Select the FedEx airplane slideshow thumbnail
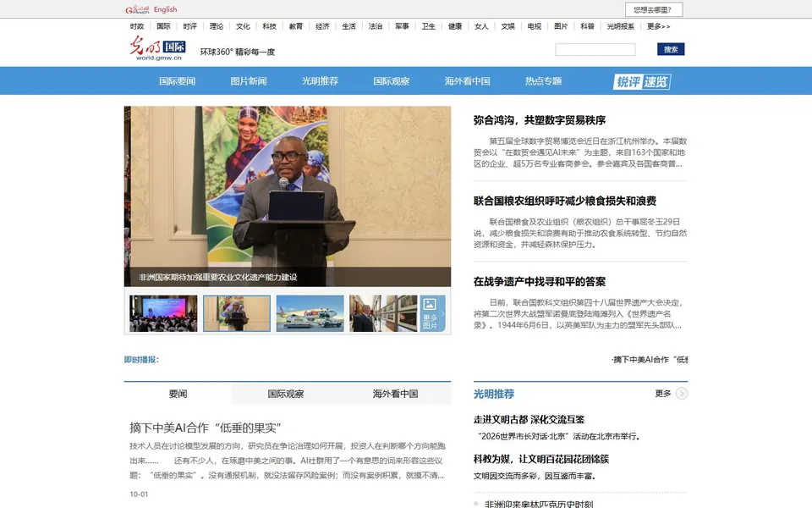812x508 pixels. (310, 313)
